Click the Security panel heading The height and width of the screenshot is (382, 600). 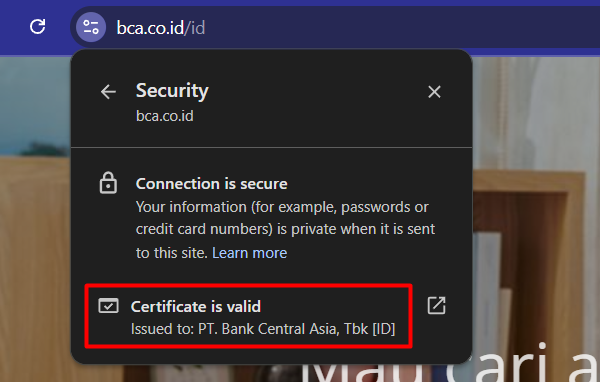point(172,91)
